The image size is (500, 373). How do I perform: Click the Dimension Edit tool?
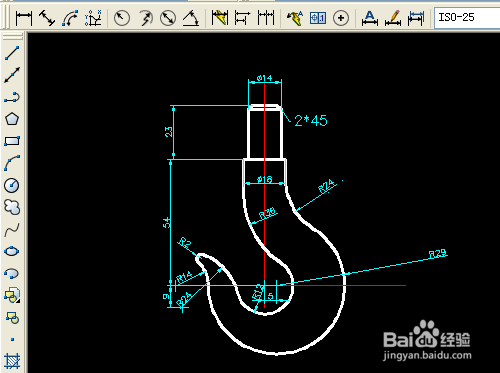pos(370,18)
